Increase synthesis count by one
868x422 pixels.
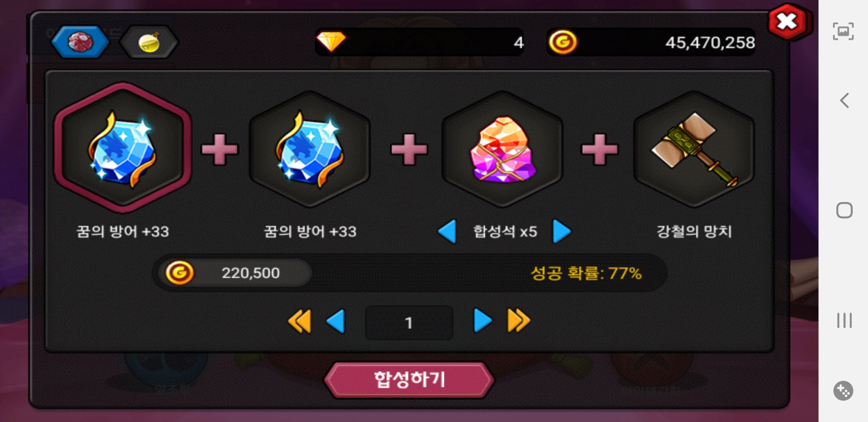point(482,321)
